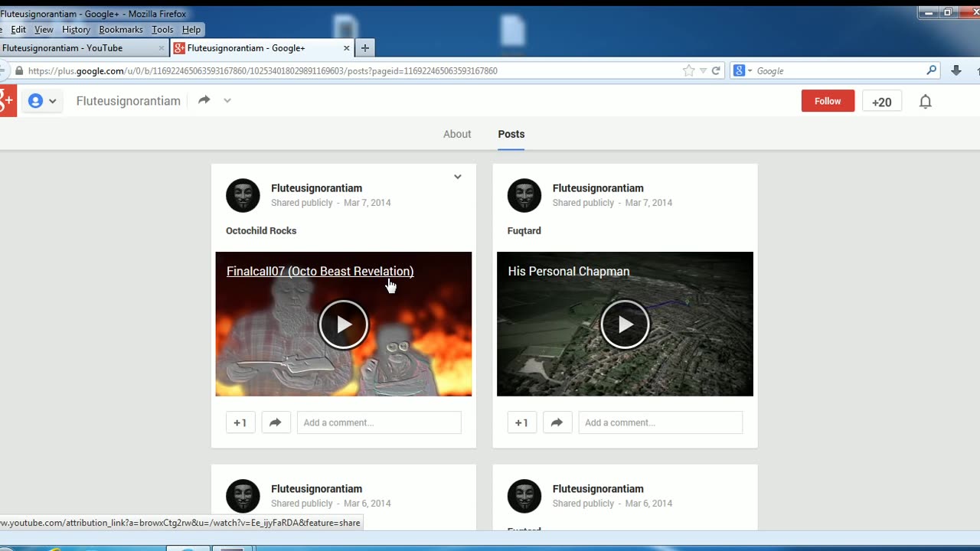Reload the current Google+ page
The height and width of the screenshot is (551, 980).
[x=716, y=70]
